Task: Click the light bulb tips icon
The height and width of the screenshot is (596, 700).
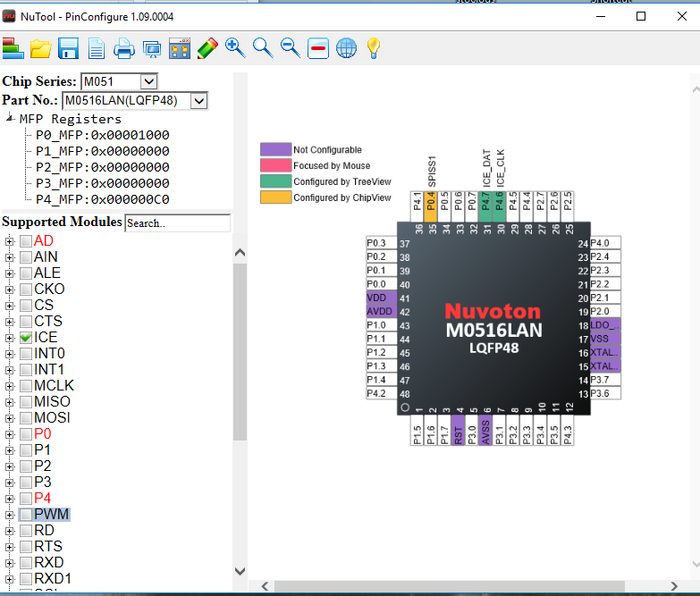Action: pyautogui.click(x=374, y=48)
